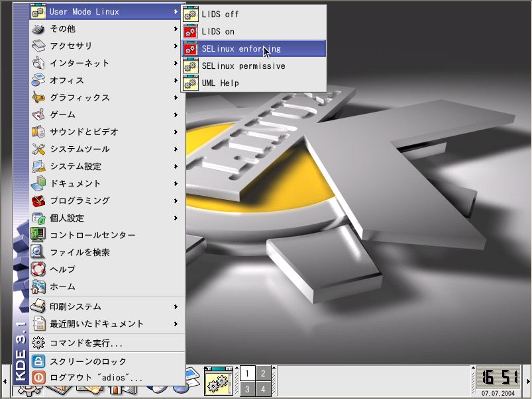Click the 個人設定 icon
This screenshot has width=532, height=399.
pos(38,218)
